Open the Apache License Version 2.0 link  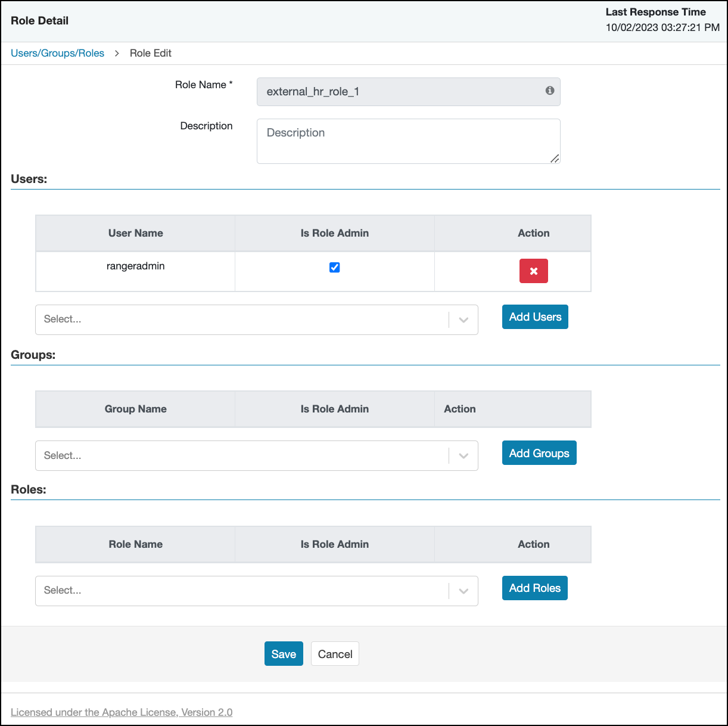pyautogui.click(x=122, y=712)
